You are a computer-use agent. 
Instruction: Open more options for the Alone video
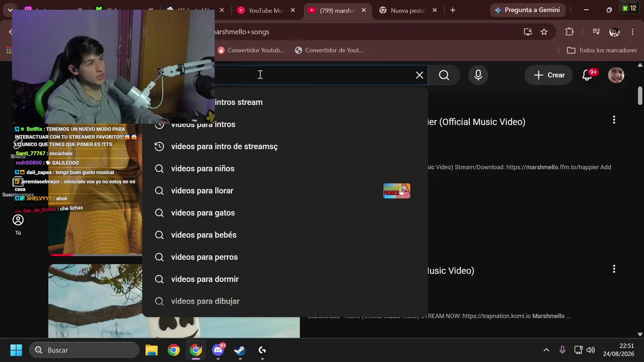614,269
